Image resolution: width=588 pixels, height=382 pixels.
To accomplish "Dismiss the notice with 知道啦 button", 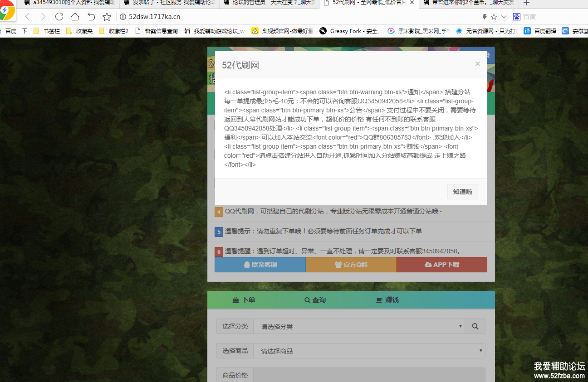I will pyautogui.click(x=462, y=192).
